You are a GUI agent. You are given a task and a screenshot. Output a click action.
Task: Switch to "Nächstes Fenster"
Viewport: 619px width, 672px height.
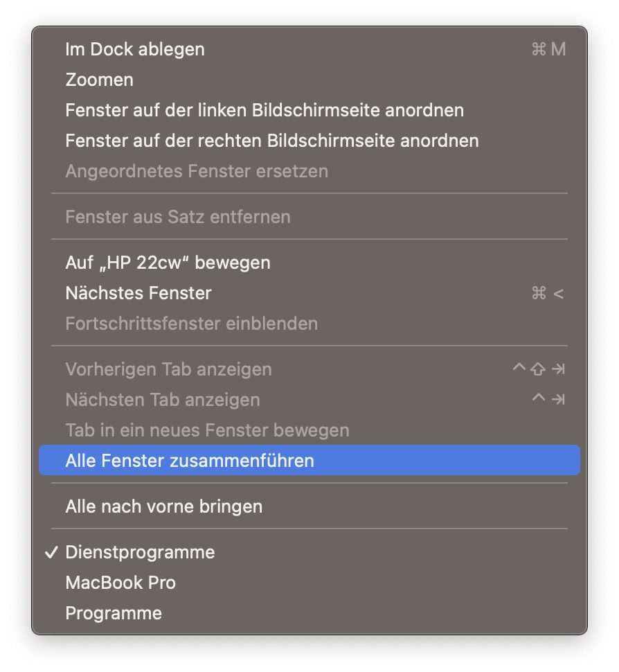click(138, 294)
